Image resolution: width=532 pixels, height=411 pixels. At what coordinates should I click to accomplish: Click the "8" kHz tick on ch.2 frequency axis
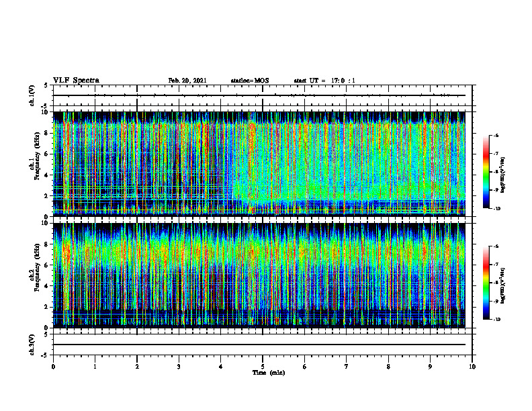coord(47,244)
